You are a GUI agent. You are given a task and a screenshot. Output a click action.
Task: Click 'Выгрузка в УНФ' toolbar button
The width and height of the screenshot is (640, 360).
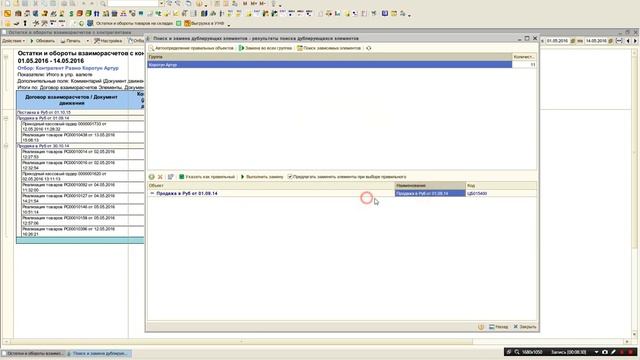coord(204,23)
